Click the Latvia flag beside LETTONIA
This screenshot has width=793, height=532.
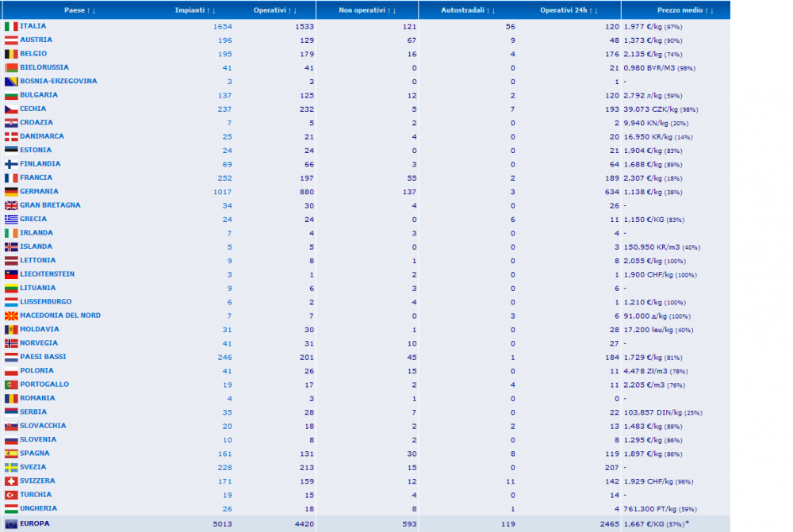pos(11,261)
